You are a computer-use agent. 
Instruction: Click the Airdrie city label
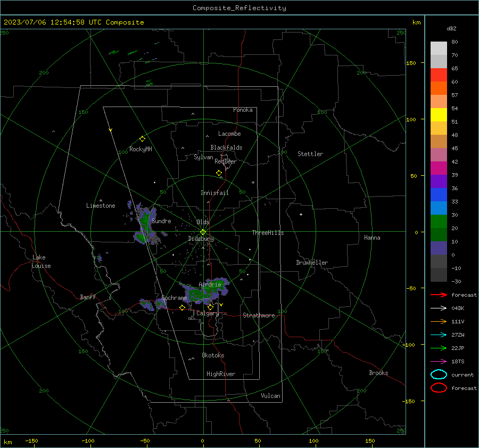click(210, 284)
